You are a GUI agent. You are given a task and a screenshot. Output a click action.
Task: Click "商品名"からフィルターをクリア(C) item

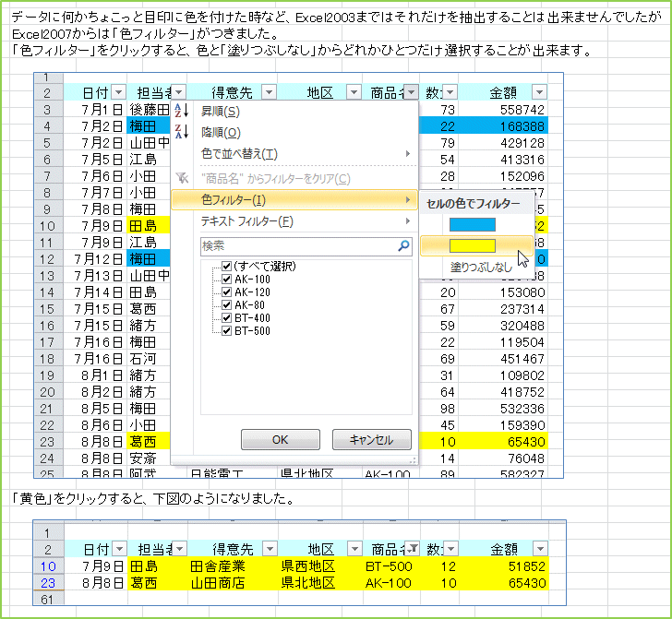coord(294,178)
